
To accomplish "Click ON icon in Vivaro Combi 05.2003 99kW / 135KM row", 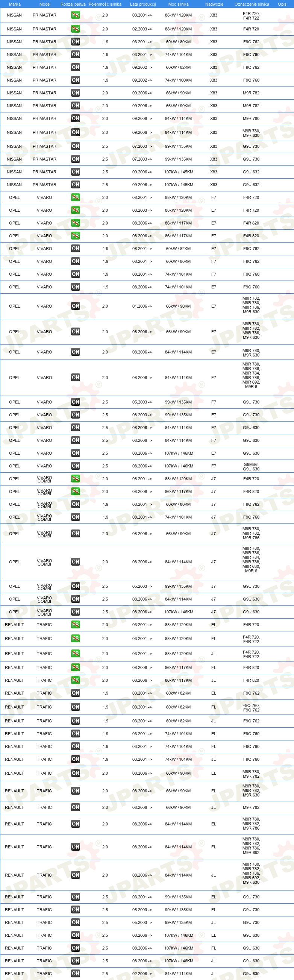I will [x=75, y=586].
